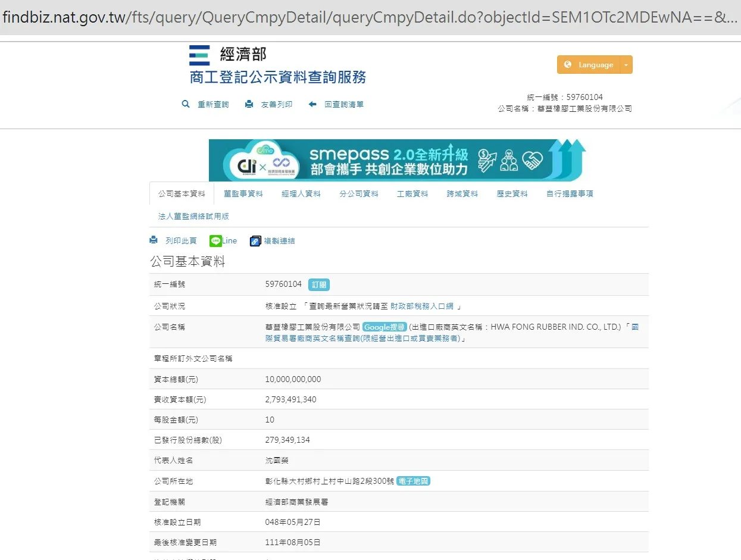Click the shares issued value 279,349,134
The width and height of the screenshot is (741, 560).
click(x=287, y=440)
